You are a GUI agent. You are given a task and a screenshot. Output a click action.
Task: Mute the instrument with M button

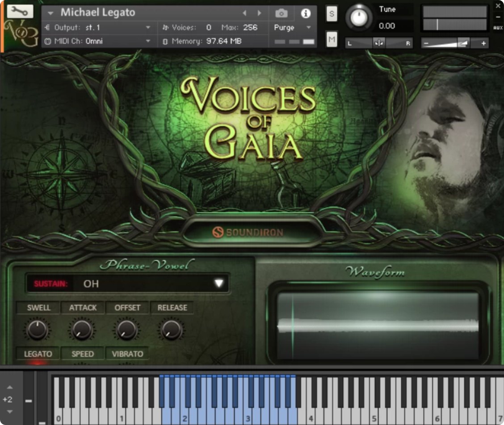click(x=332, y=39)
